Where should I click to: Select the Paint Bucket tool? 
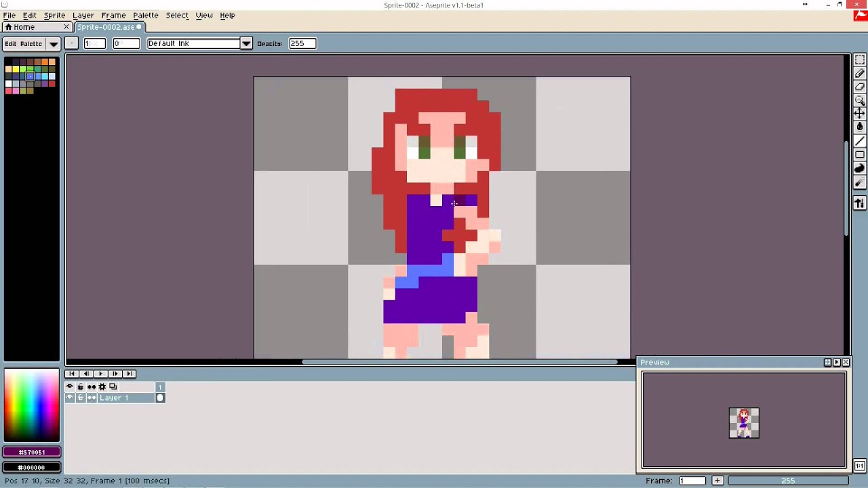tap(859, 127)
